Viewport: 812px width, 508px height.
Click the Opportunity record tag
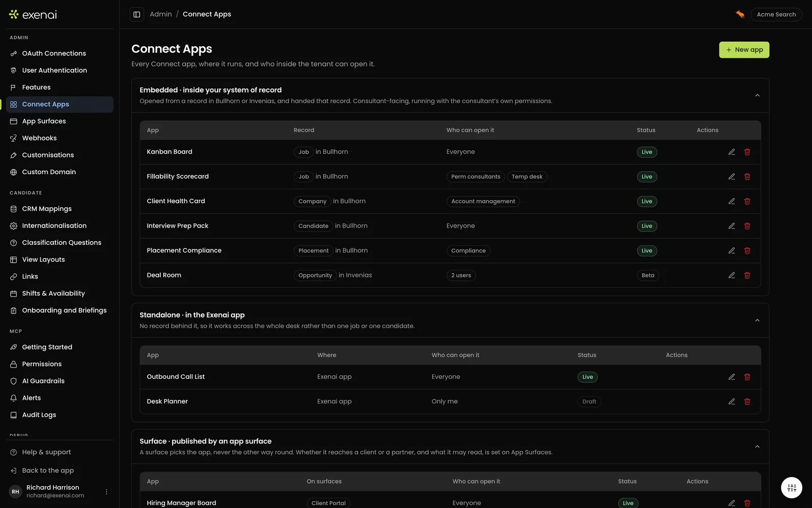pyautogui.click(x=315, y=275)
